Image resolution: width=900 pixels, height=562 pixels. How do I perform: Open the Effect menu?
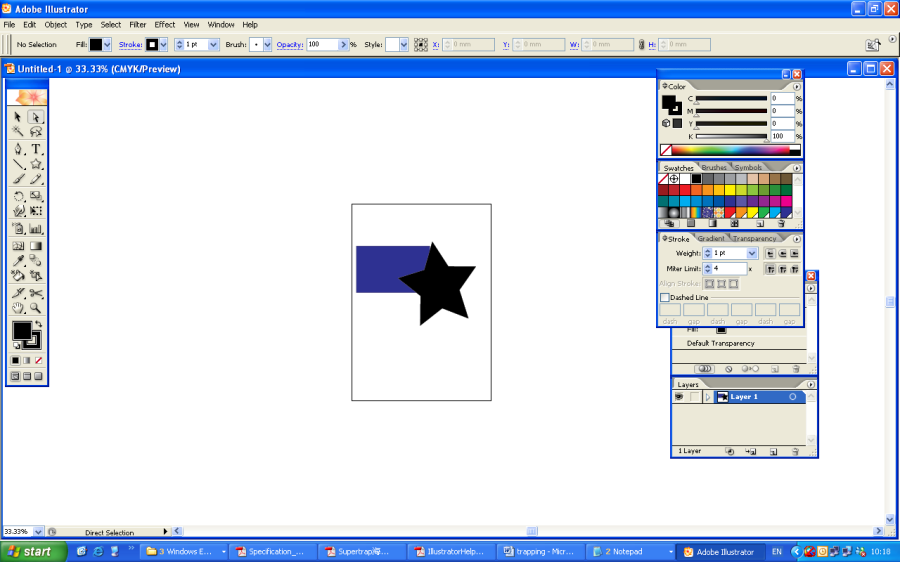[165, 24]
